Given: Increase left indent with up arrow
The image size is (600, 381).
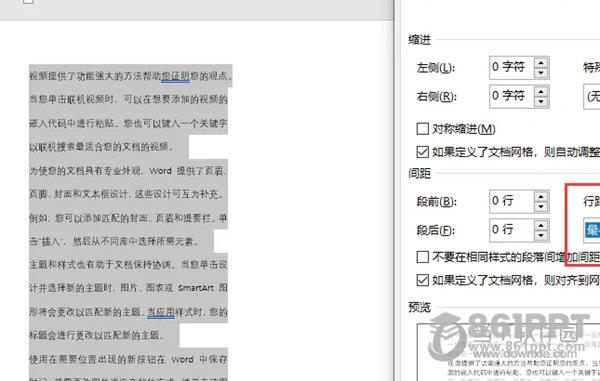Looking at the screenshot, I should click(x=541, y=63).
